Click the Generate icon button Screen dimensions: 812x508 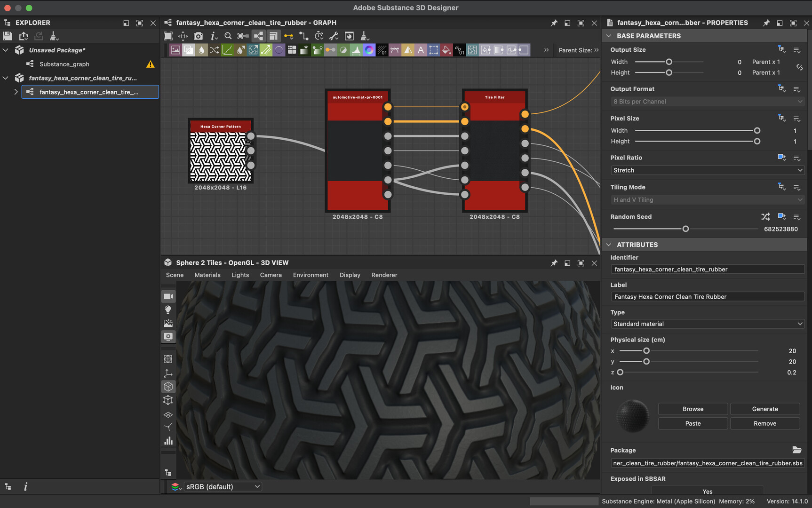pyautogui.click(x=764, y=409)
